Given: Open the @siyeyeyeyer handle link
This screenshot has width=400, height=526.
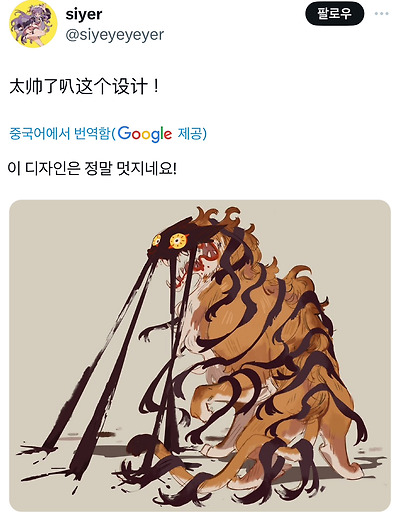Looking at the screenshot, I should tap(115, 35).
